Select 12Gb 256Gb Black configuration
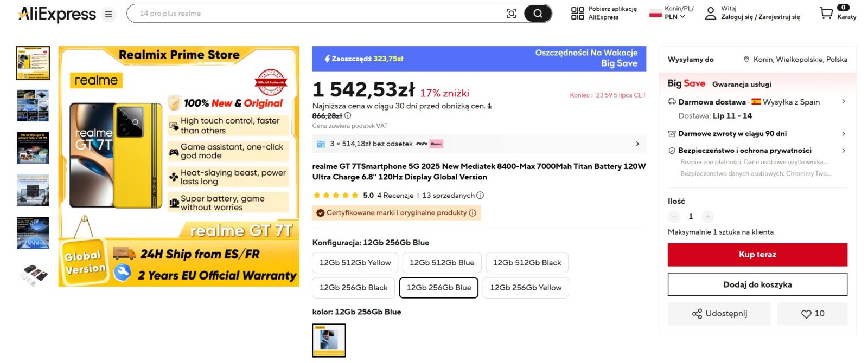This screenshot has height=363, width=868. (353, 288)
